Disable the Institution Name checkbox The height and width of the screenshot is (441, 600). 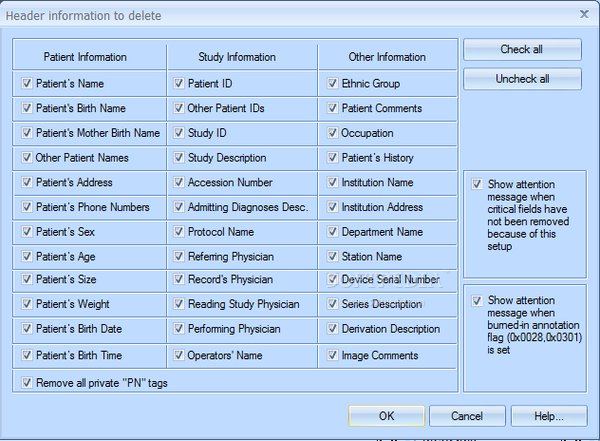click(333, 183)
